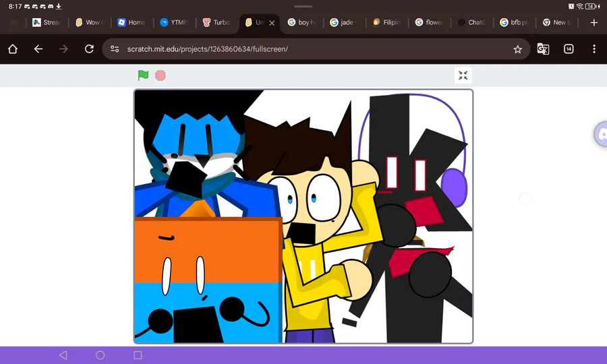Click the green flag to start the project
This screenshot has height=364, width=607.
(x=143, y=75)
